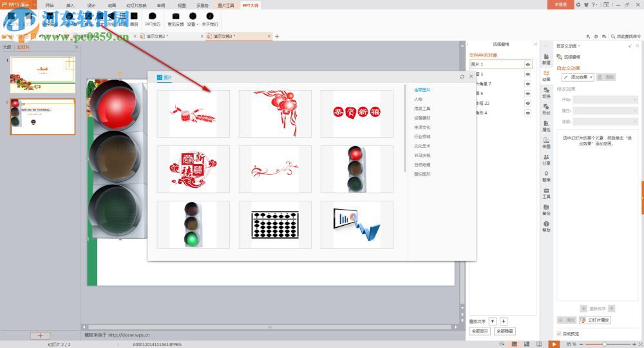Open the 速度 speed dropdown
Image resolution: width=644 pixels, height=348 pixels.
pos(605,122)
